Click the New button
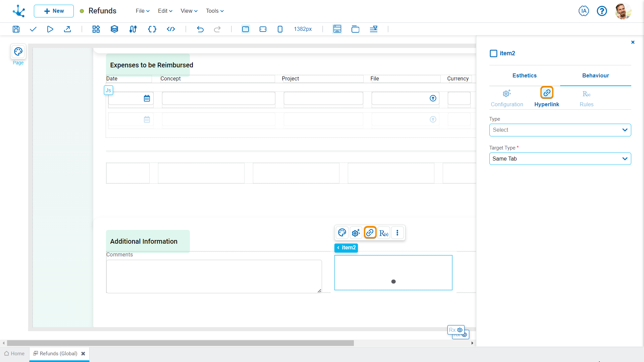The height and width of the screenshot is (362, 644). point(54,11)
